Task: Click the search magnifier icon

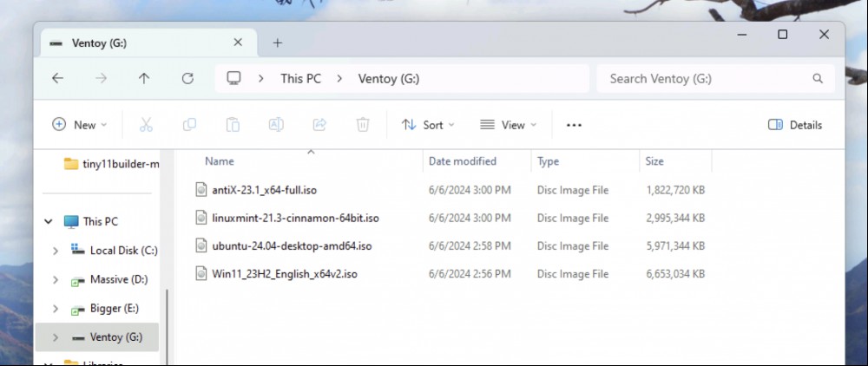Action: pos(818,79)
